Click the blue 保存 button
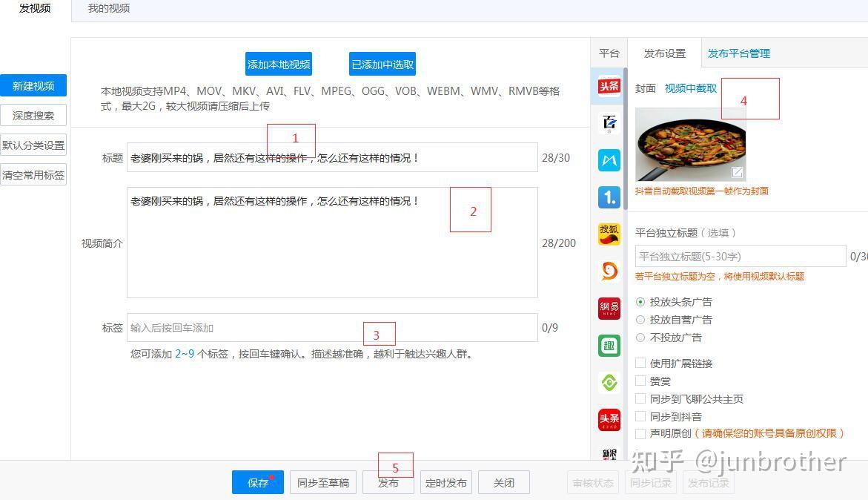This screenshot has width=868, height=500. coord(258,482)
